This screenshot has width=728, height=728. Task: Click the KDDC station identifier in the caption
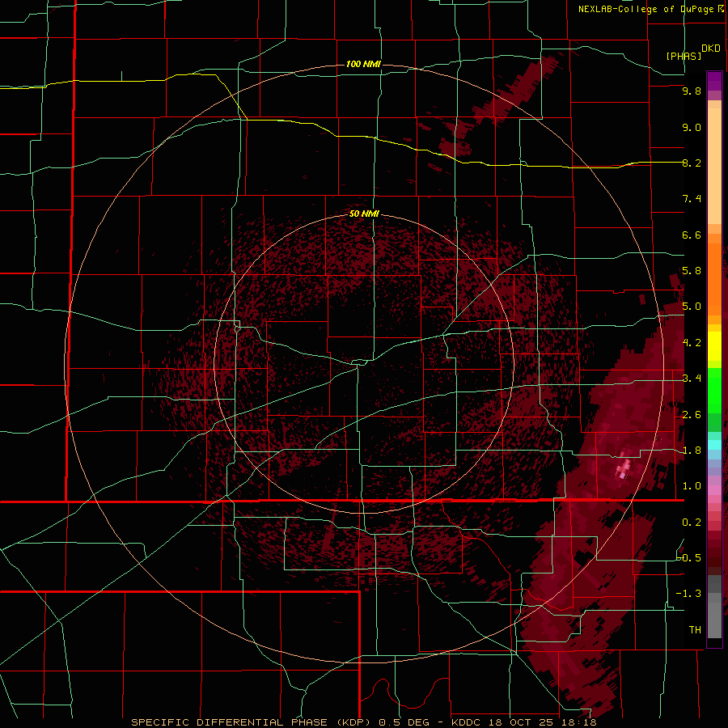pos(465,722)
